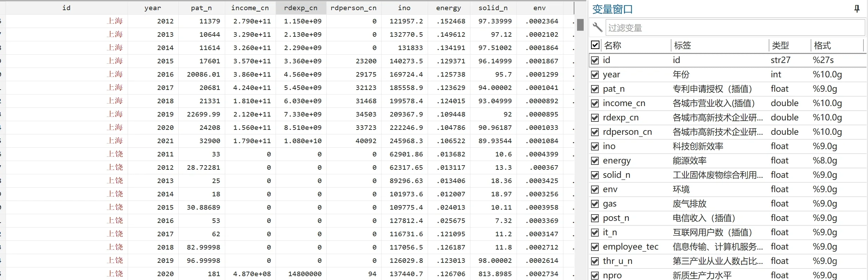Select the label 专利申请授权（插值）
This screenshot has height=280, width=868.
coord(712,89)
